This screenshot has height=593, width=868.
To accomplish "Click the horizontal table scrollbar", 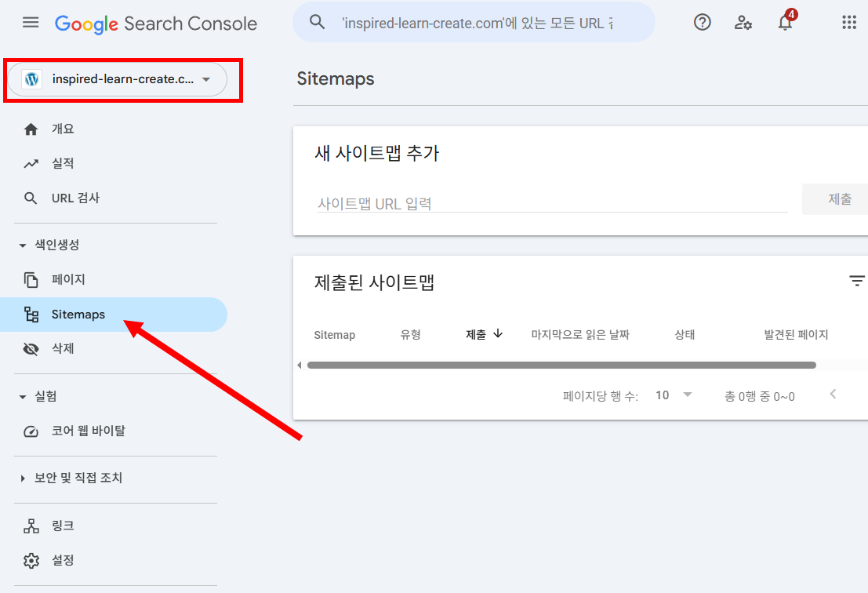I will coord(561,365).
